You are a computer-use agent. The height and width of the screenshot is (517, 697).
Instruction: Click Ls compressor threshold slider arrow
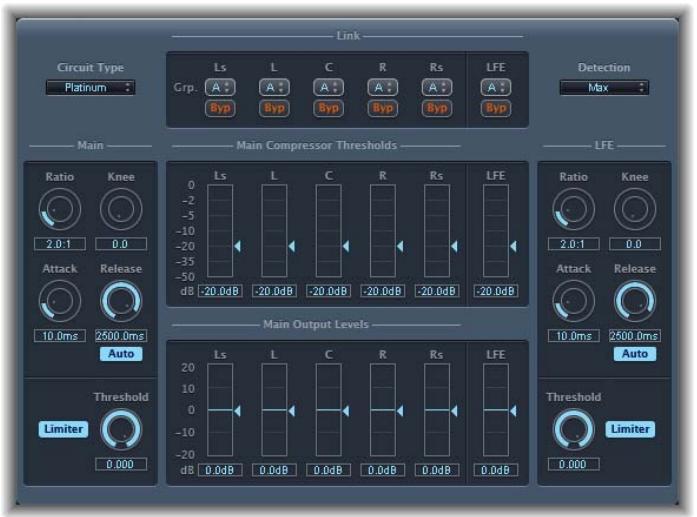[237, 246]
